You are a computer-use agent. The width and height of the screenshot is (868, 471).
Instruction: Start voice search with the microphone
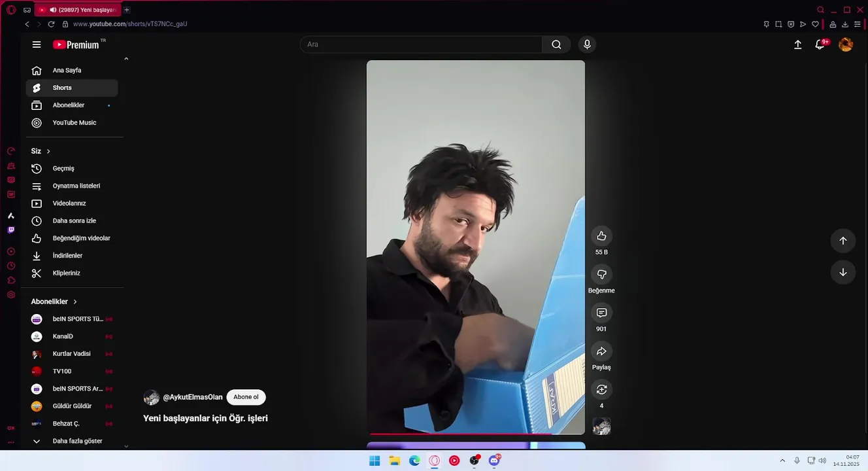pos(587,44)
